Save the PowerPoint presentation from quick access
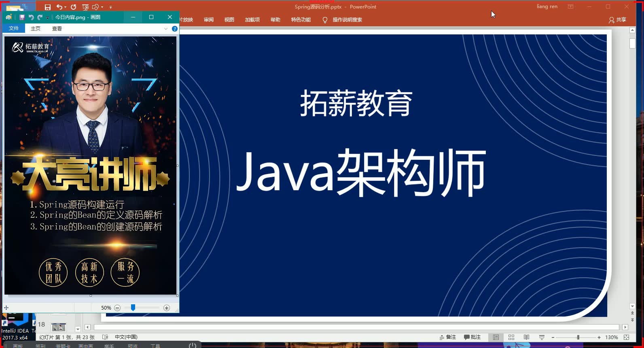 (x=47, y=7)
